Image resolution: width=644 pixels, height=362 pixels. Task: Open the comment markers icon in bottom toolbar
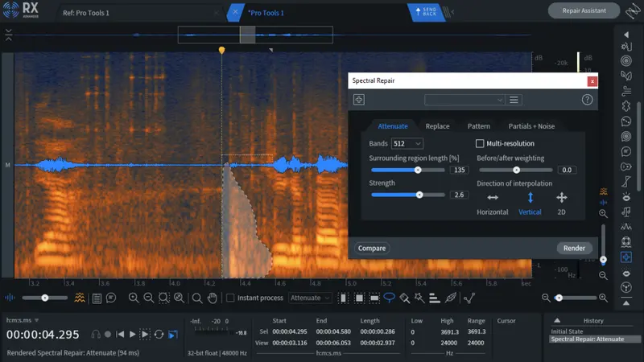point(111,298)
